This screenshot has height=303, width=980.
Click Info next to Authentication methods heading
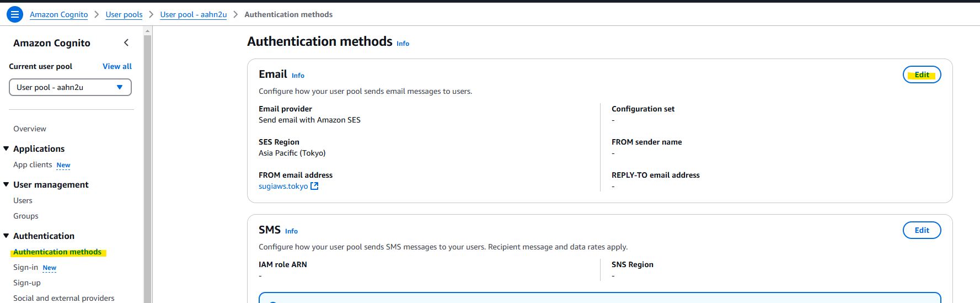(403, 44)
